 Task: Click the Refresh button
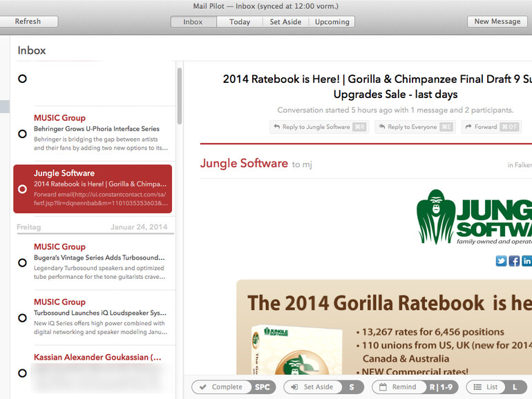[x=28, y=21]
